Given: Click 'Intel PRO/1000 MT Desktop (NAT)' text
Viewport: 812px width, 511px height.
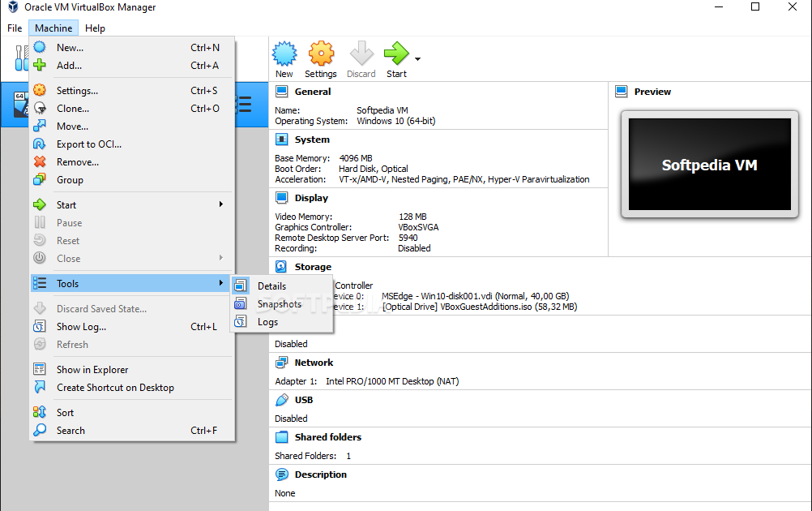Looking at the screenshot, I should coord(392,381).
